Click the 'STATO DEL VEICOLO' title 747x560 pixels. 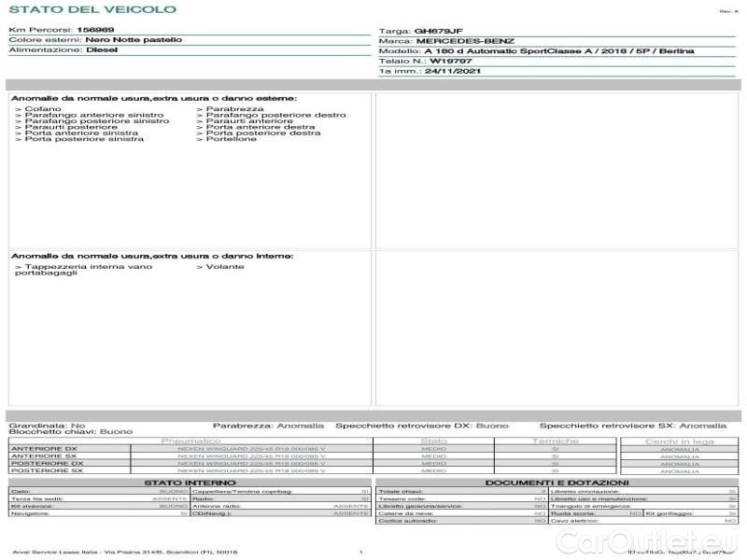point(92,9)
